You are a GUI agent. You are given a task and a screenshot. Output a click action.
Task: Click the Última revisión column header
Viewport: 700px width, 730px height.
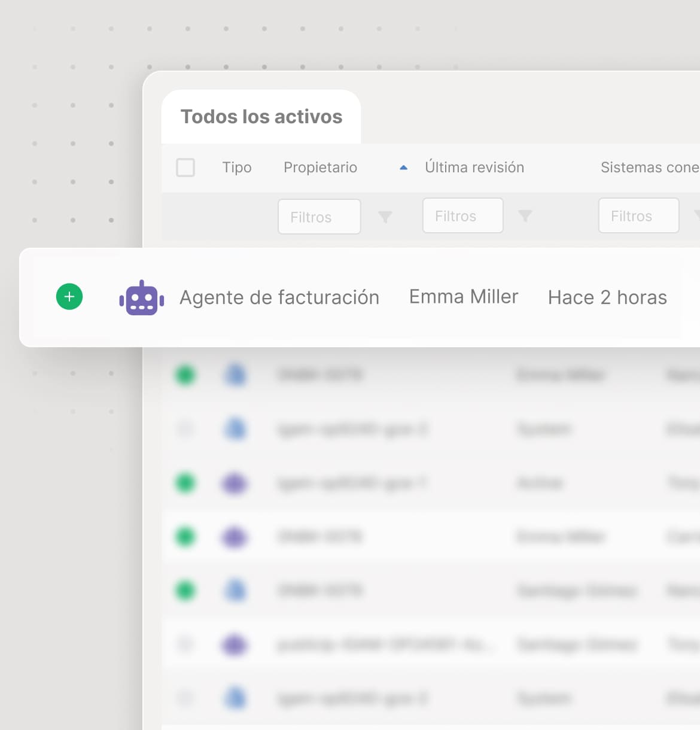pyautogui.click(x=474, y=168)
